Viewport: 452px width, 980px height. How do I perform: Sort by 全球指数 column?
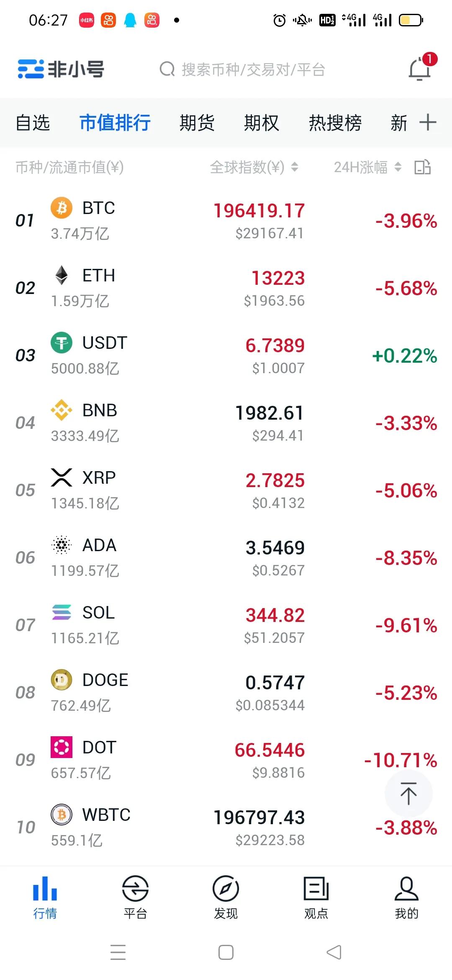click(x=254, y=167)
